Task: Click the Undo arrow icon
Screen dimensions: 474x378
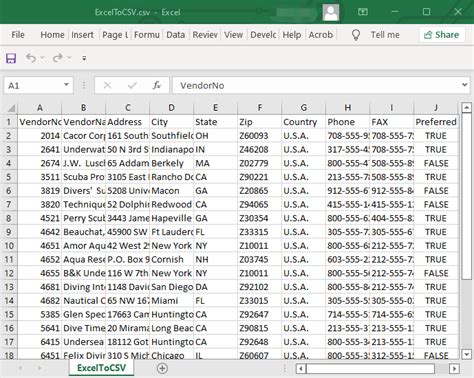Action: click(x=31, y=58)
